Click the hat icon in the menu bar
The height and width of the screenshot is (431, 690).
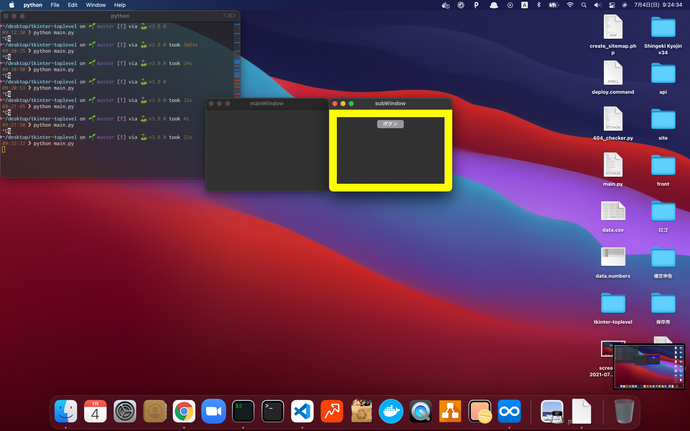click(x=494, y=5)
